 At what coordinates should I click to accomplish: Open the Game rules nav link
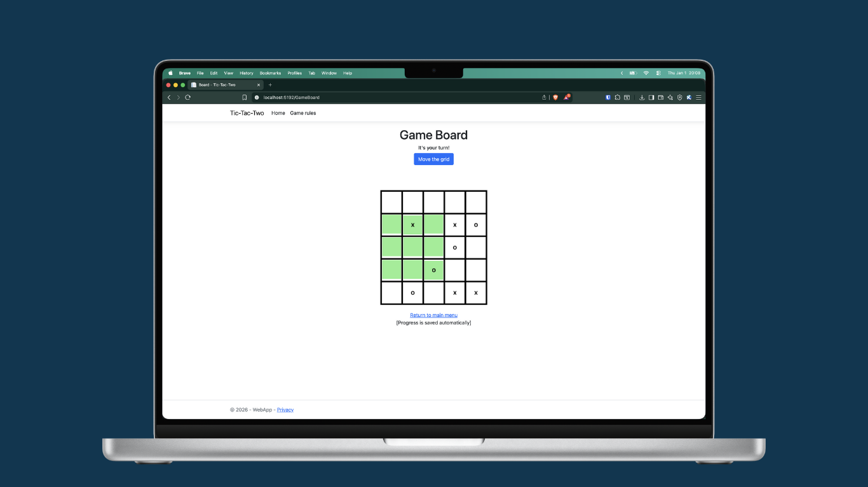coord(303,113)
